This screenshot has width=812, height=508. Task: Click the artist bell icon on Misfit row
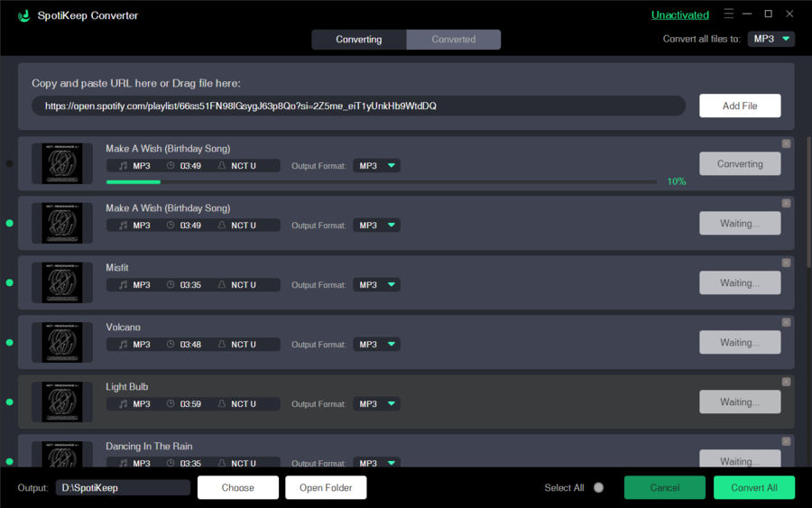222,285
